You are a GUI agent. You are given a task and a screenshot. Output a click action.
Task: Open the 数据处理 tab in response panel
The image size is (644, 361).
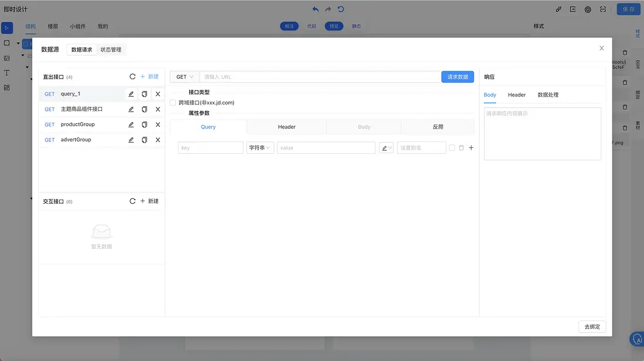[x=548, y=95]
